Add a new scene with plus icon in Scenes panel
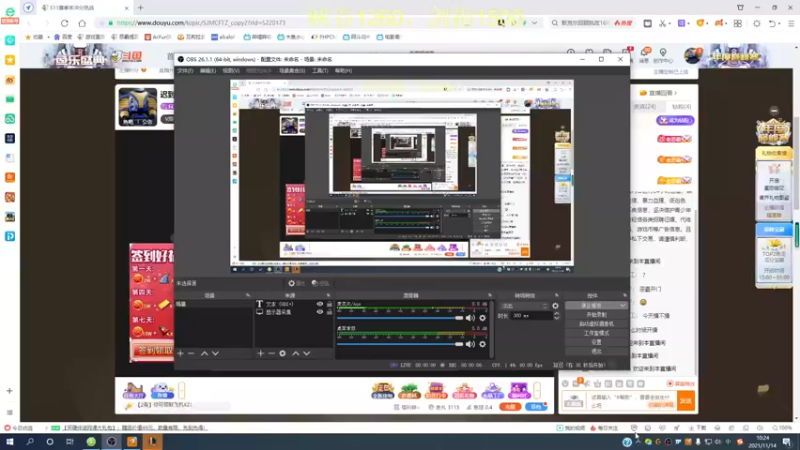The width and height of the screenshot is (800, 450). 180,353
